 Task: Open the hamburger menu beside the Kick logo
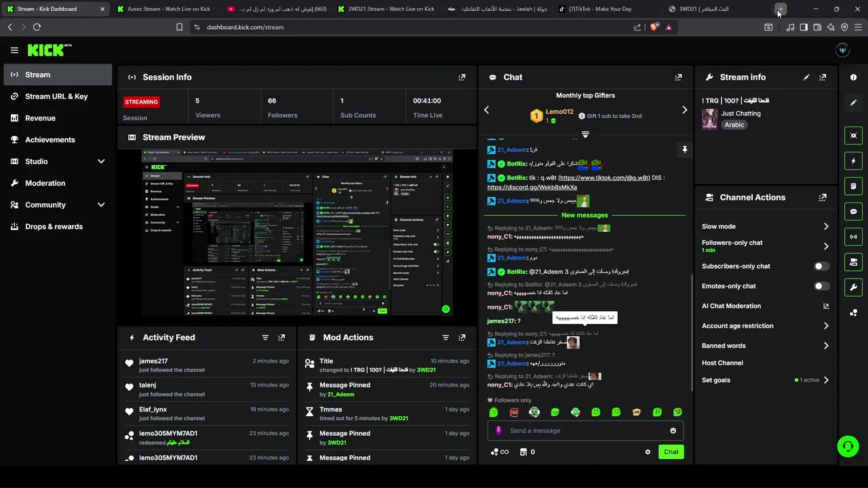pos(14,50)
